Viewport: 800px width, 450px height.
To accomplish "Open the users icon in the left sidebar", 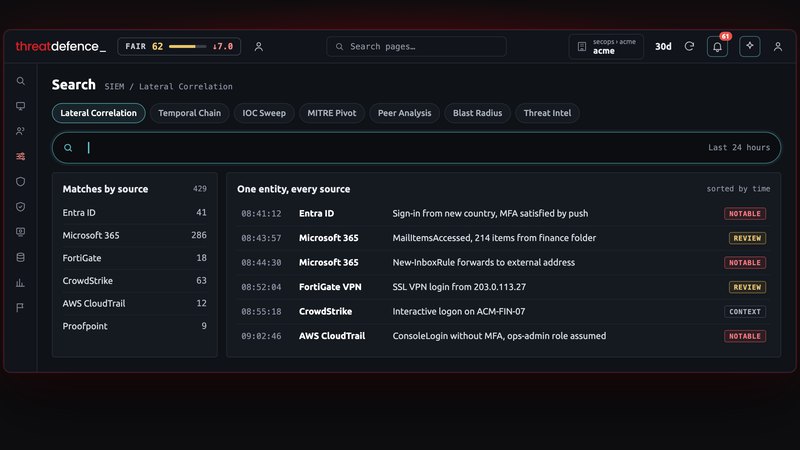I will tap(20, 131).
